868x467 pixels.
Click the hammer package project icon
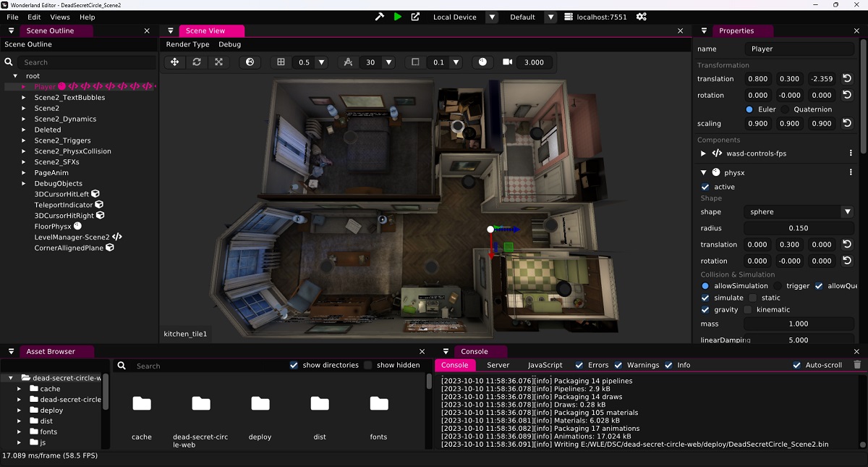(380, 17)
